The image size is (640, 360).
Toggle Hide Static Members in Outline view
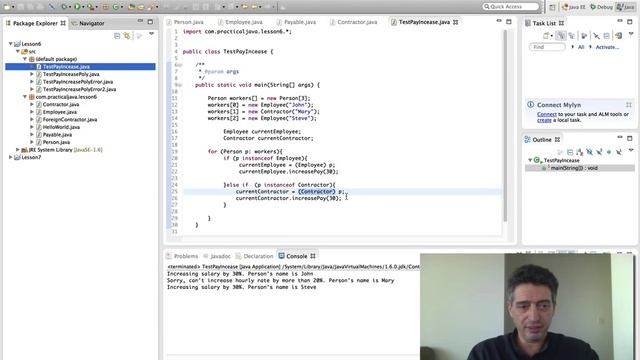599,152
